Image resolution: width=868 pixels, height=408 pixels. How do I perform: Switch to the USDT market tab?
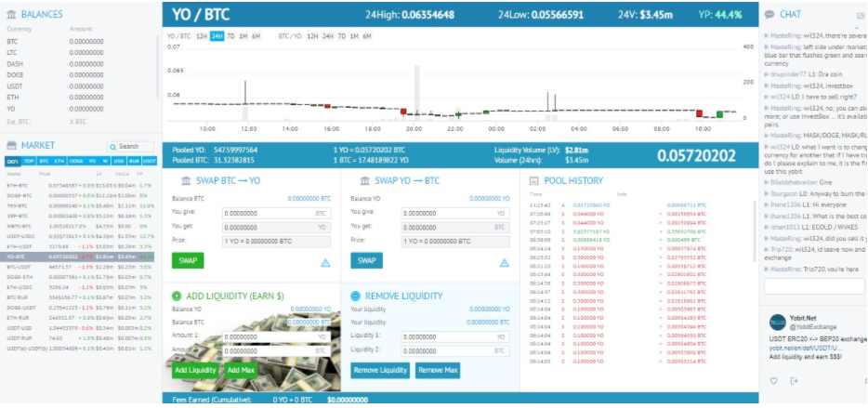click(150, 161)
